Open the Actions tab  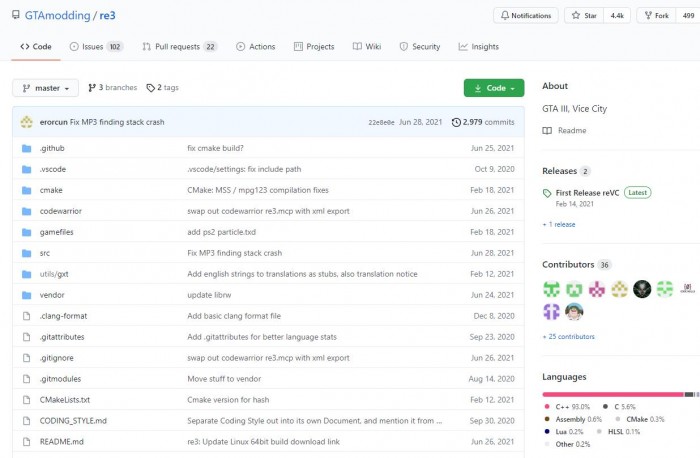pyautogui.click(x=256, y=47)
